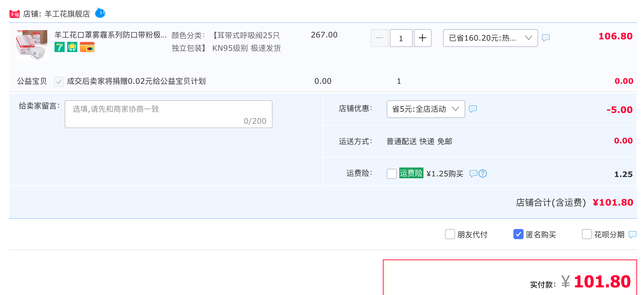Click the quantity input field showing 1
The image size is (644, 295).
tap(401, 38)
